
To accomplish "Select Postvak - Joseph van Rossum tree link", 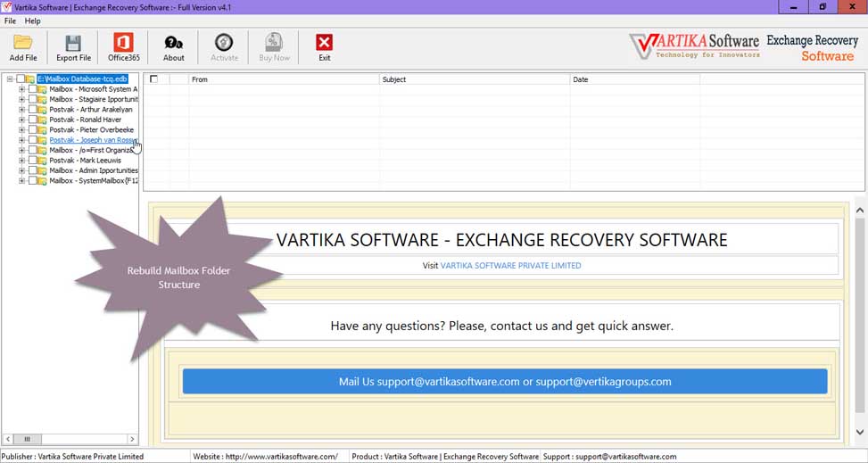I will [93, 140].
